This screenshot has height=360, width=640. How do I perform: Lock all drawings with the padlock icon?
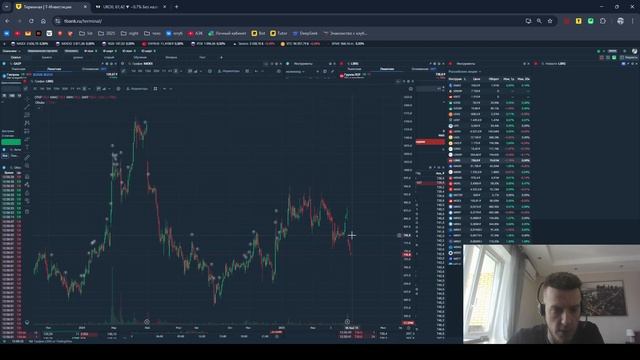27,193
